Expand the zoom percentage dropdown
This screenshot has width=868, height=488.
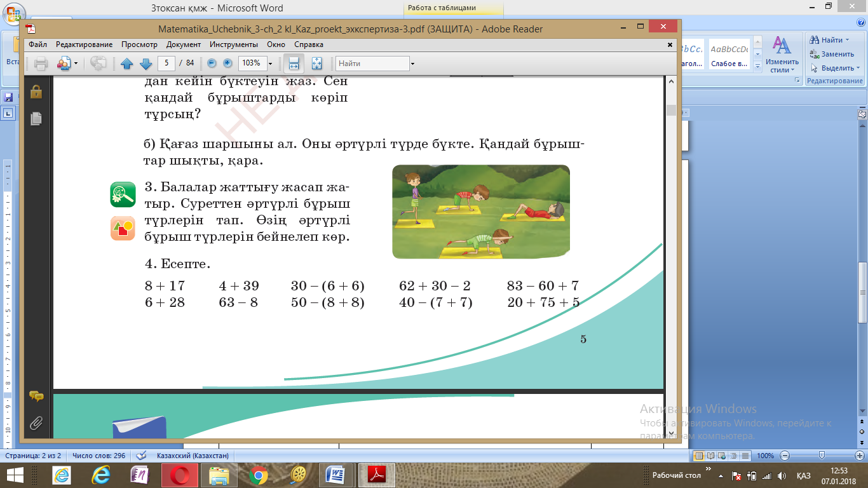pos(270,64)
